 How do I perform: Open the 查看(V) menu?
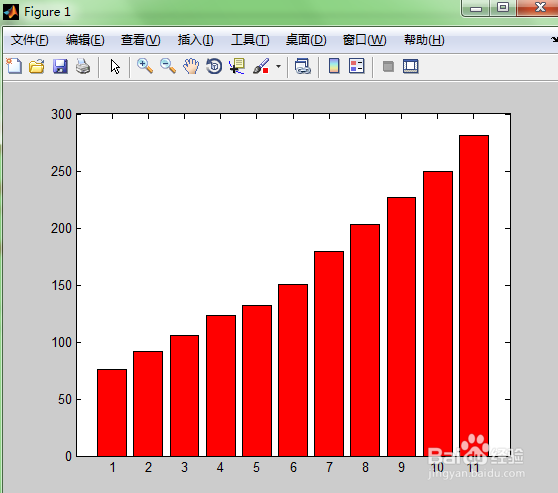click(x=141, y=40)
